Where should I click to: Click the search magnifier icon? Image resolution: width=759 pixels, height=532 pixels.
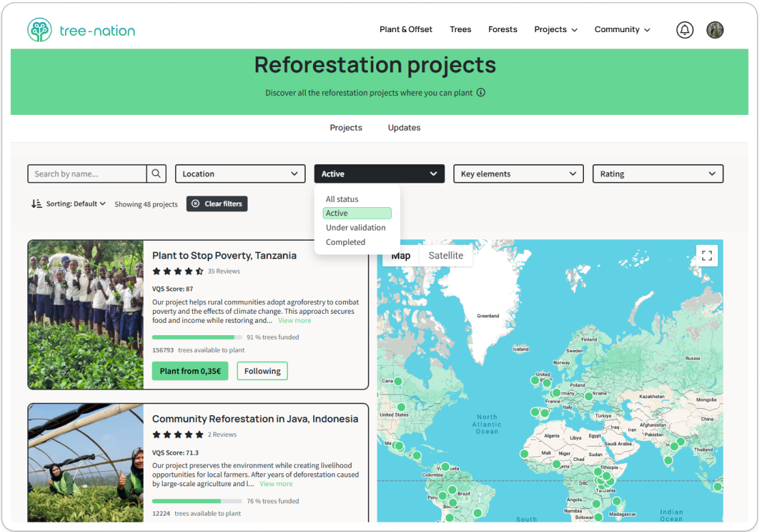tap(157, 174)
